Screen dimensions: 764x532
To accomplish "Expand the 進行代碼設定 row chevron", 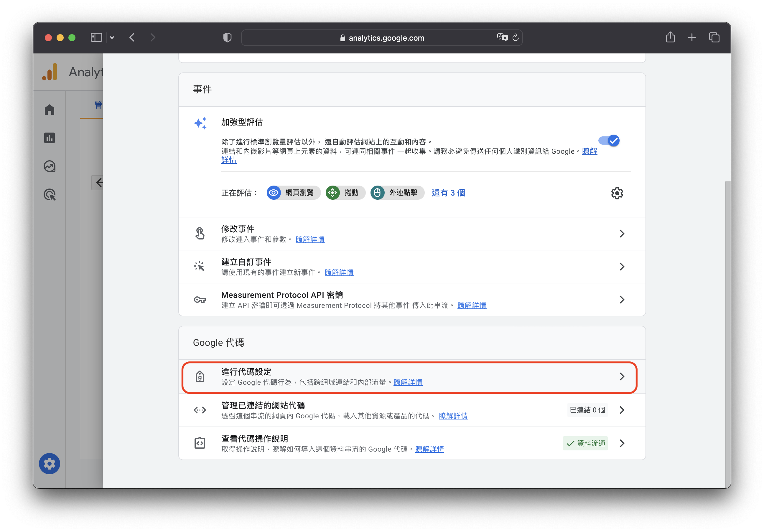I will click(622, 376).
